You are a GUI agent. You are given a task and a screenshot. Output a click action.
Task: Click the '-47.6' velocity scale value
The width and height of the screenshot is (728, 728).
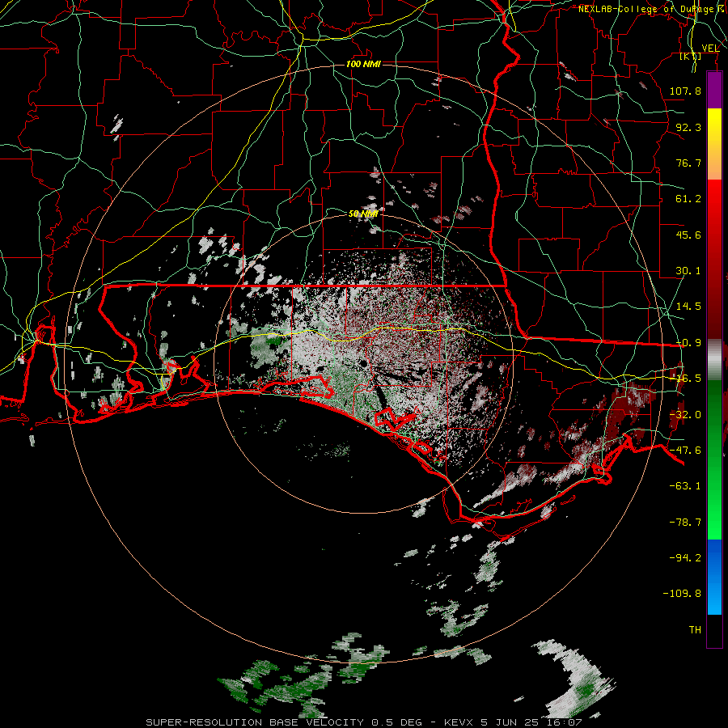pyautogui.click(x=685, y=451)
